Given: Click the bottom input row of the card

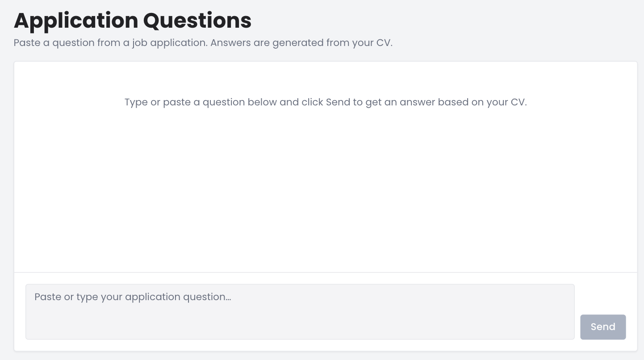Looking at the screenshot, I should tap(325, 311).
